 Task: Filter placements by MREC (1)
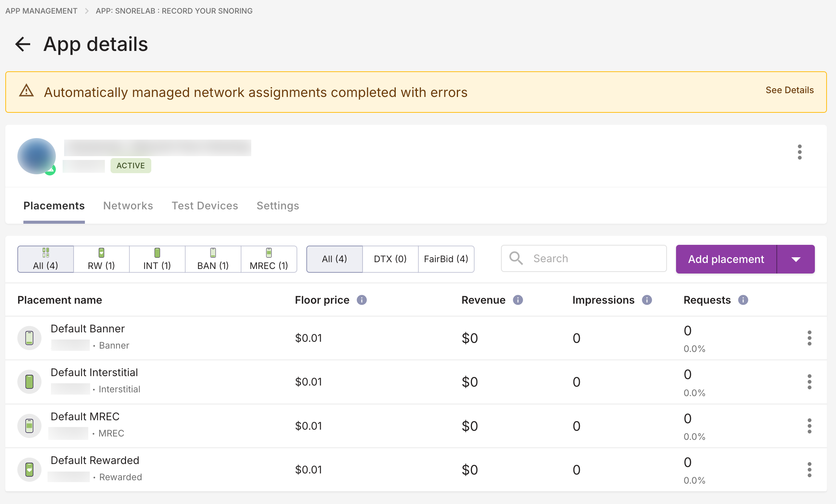tap(269, 259)
